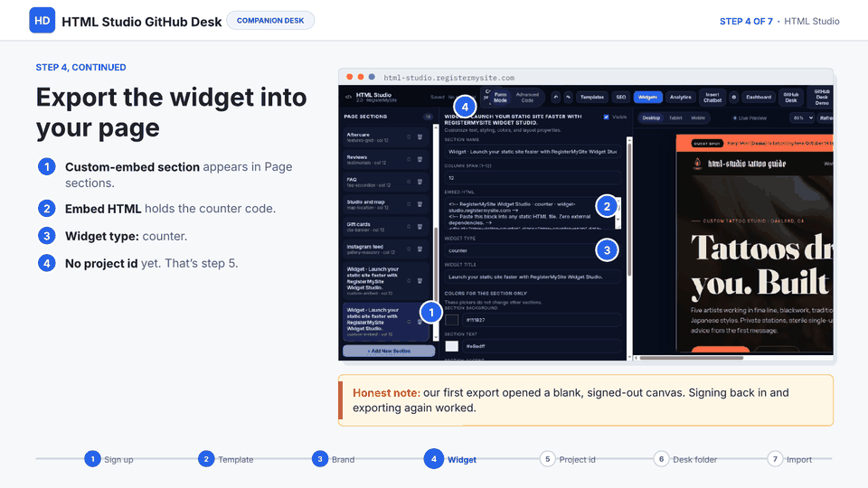
Task: Click the HTML Studio code-brackets logo icon
Action: (x=348, y=97)
